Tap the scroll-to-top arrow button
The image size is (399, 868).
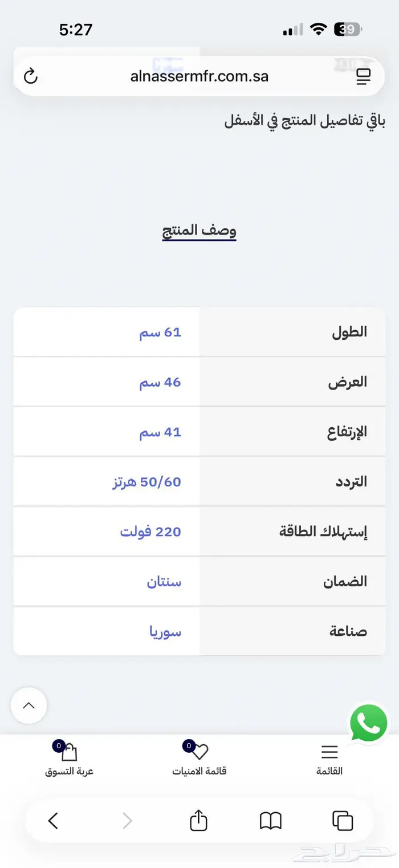(28, 705)
